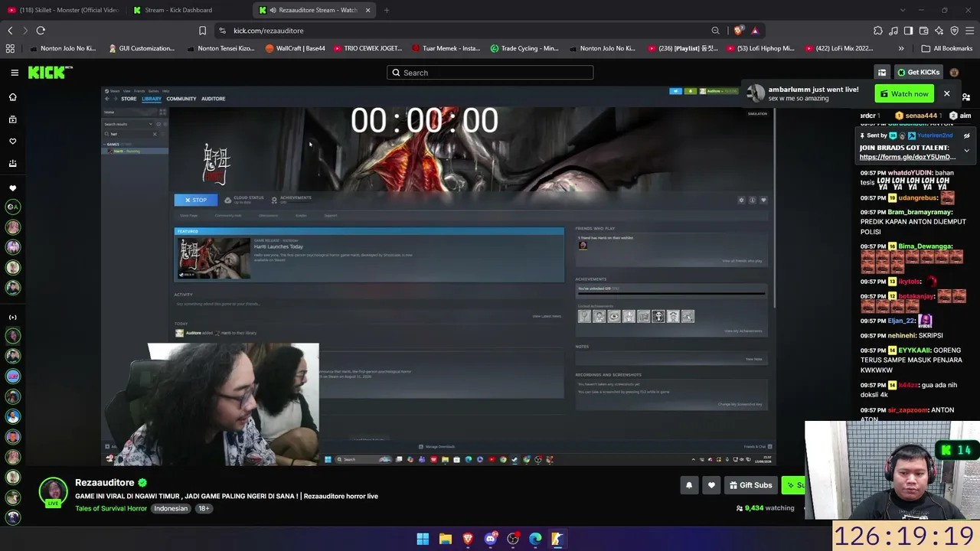The height and width of the screenshot is (551, 980).
Task: Open a new browser tab
Action: pyautogui.click(x=387, y=10)
